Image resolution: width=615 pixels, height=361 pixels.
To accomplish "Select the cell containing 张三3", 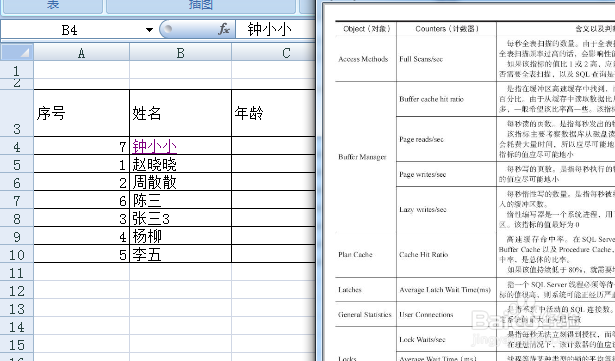I will [180, 219].
